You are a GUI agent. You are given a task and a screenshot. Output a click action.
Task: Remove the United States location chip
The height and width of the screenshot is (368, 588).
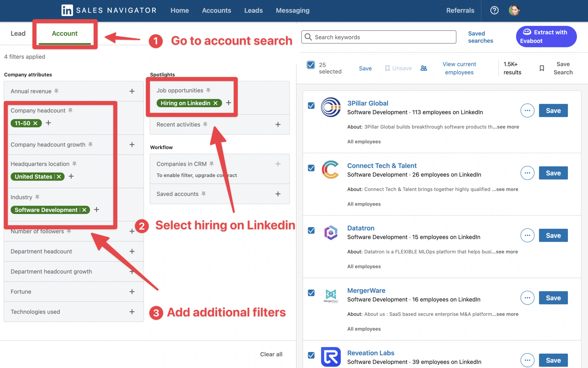point(59,176)
